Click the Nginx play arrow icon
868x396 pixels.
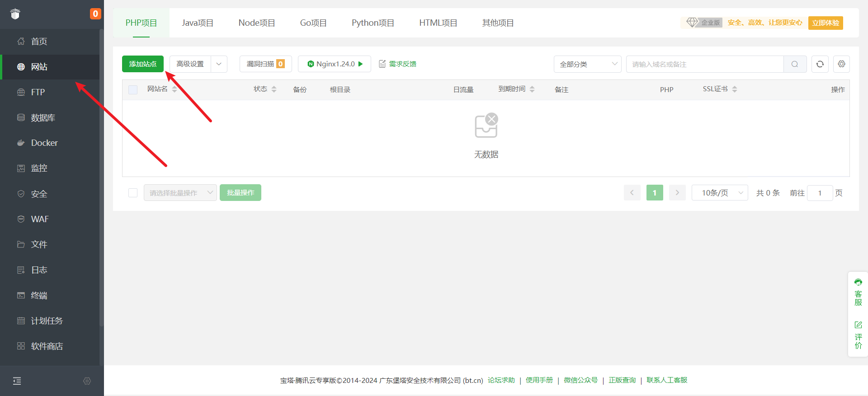[x=361, y=64]
